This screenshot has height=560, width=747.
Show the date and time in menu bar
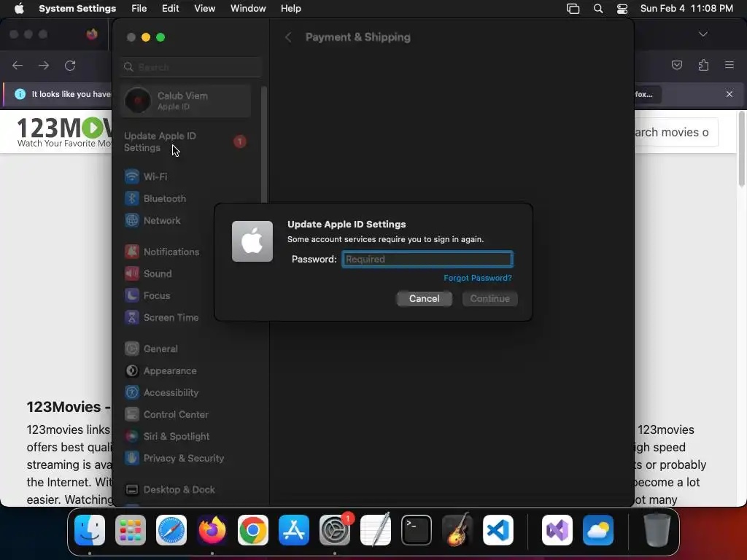click(x=686, y=9)
